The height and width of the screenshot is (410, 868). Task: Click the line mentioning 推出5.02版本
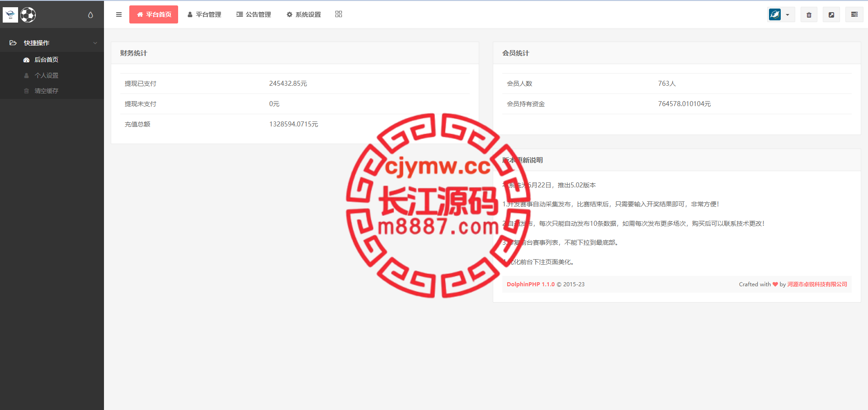click(x=549, y=185)
